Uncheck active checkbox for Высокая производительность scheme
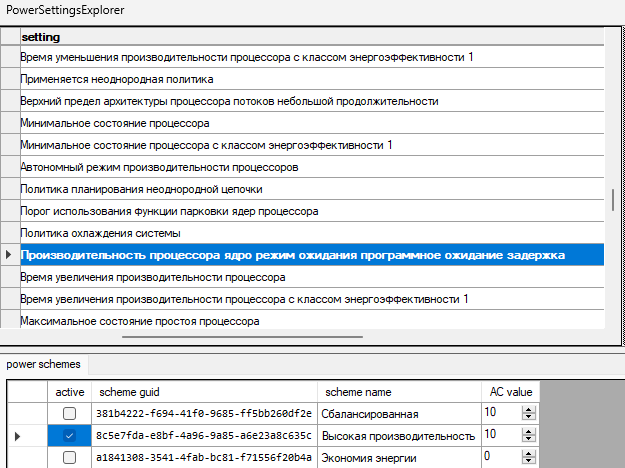 tap(69, 435)
